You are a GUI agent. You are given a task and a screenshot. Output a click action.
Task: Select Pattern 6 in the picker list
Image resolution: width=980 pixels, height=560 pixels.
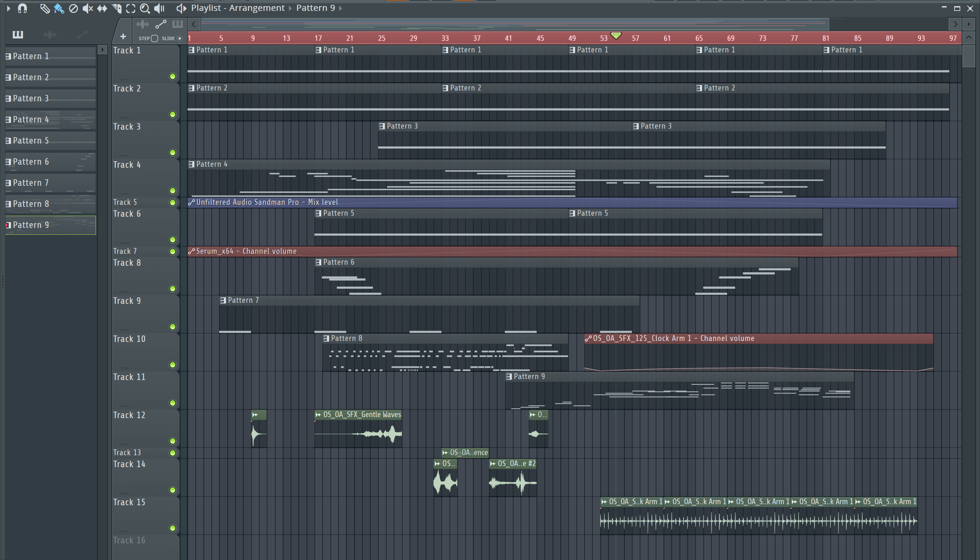tap(50, 162)
